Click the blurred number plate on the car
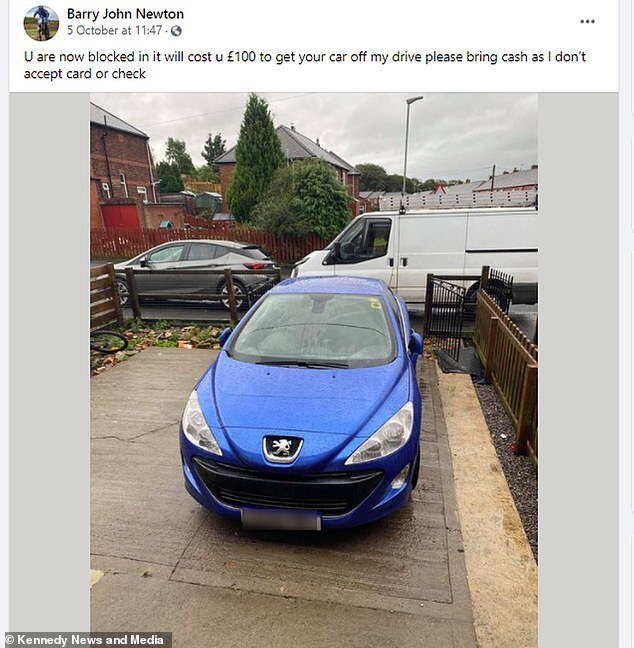The height and width of the screenshot is (648, 634). coord(281,520)
